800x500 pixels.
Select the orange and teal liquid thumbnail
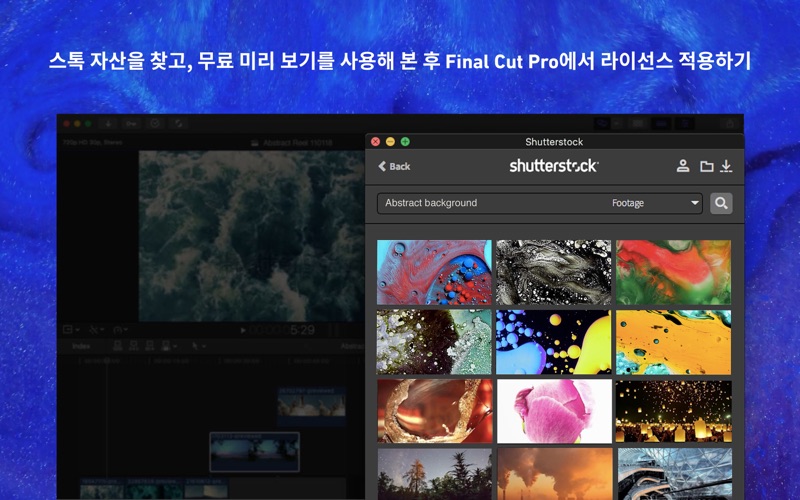click(673, 342)
